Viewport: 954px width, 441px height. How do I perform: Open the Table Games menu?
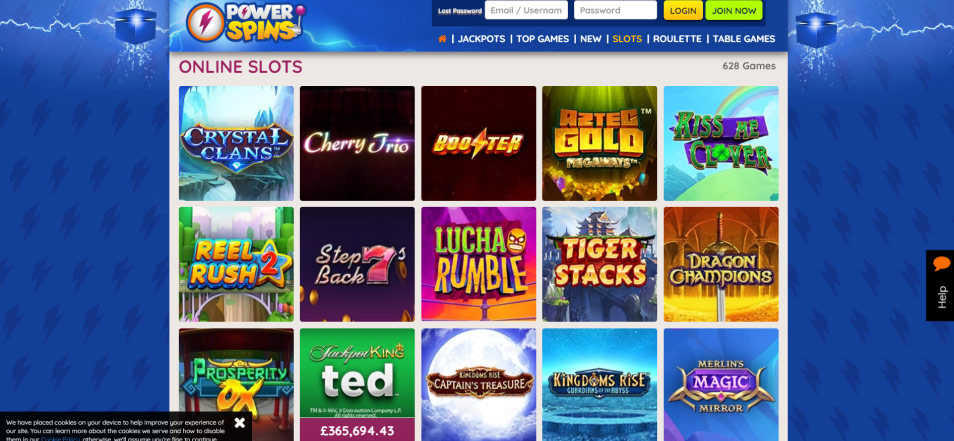point(744,39)
